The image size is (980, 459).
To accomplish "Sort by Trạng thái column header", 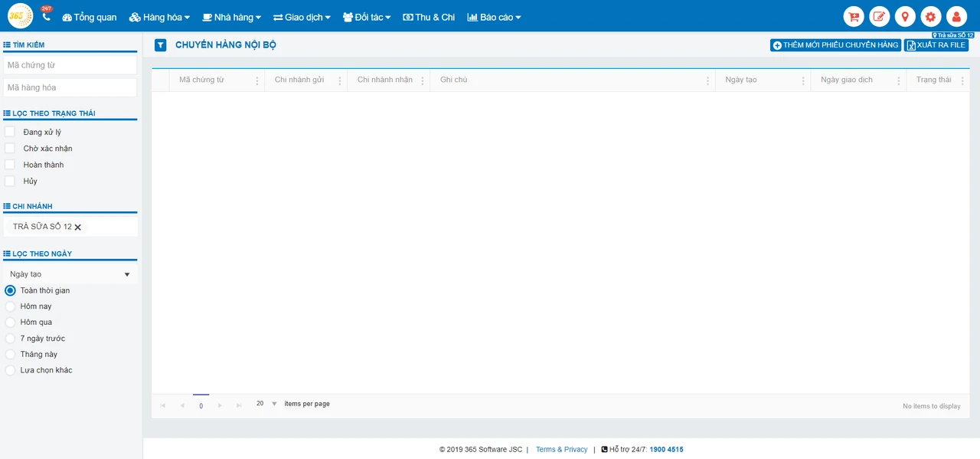I will [934, 80].
